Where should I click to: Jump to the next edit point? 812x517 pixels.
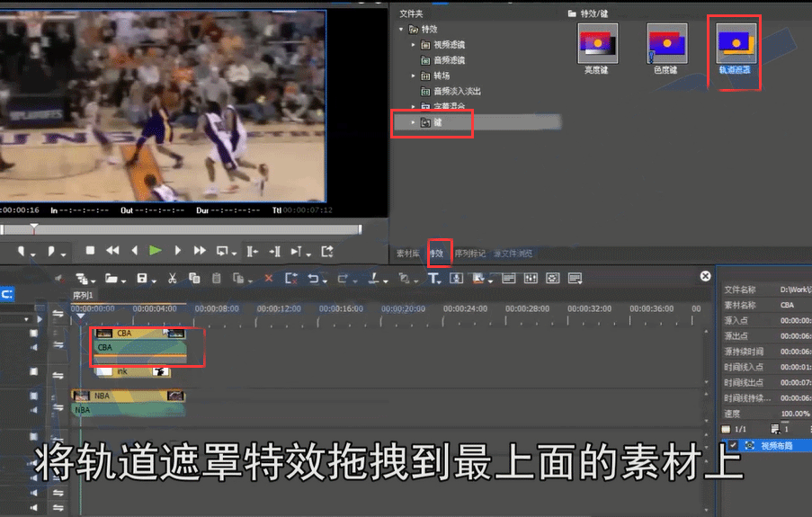(274, 251)
